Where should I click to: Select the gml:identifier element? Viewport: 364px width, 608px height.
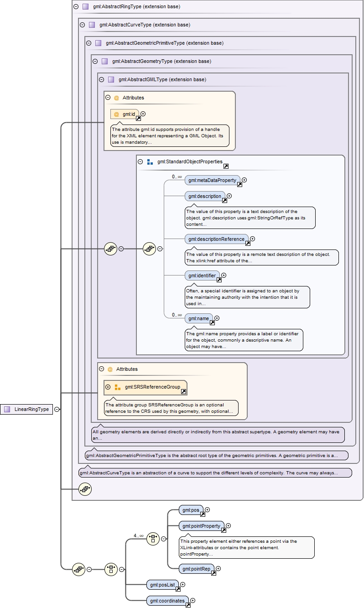click(202, 275)
